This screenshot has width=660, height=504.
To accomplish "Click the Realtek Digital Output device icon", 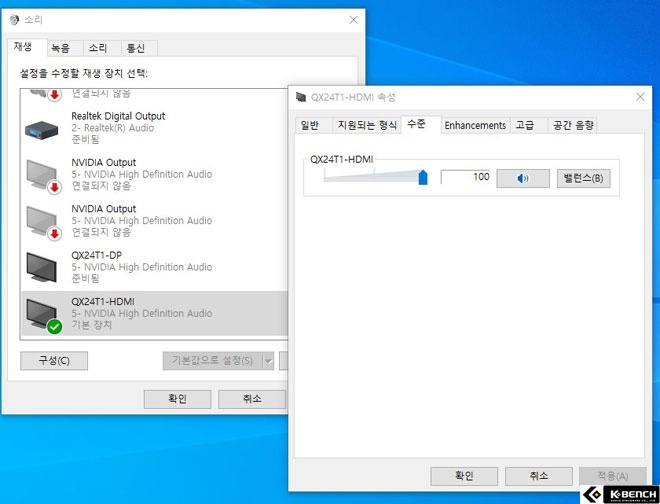I will [x=41, y=129].
